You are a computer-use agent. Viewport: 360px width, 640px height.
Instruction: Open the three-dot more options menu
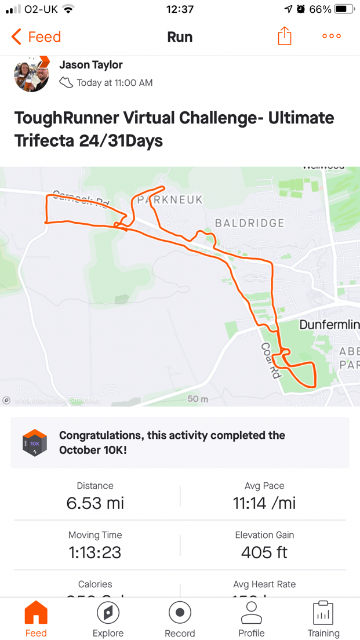pos(331,36)
